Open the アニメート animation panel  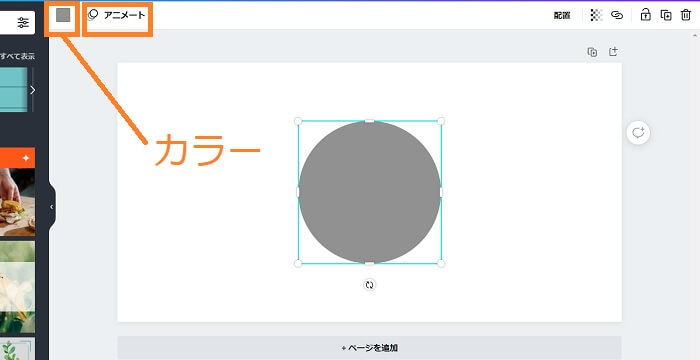[x=117, y=15]
